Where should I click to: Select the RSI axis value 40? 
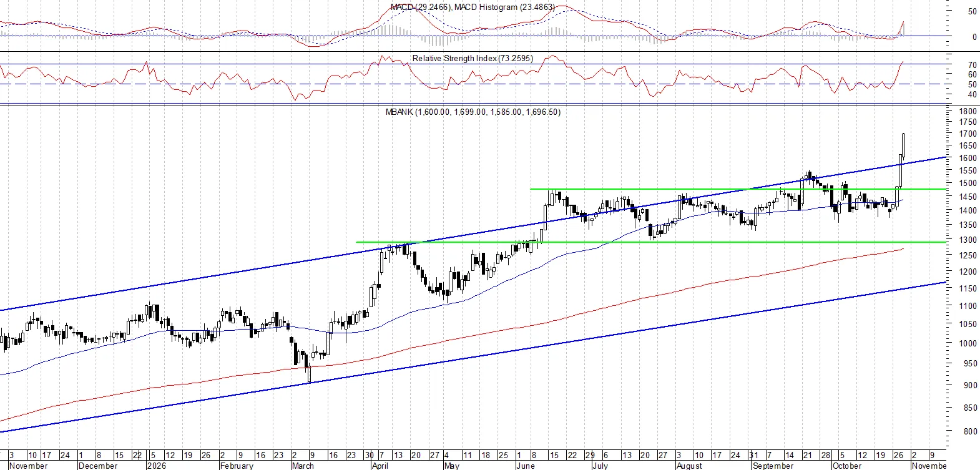tap(973, 95)
